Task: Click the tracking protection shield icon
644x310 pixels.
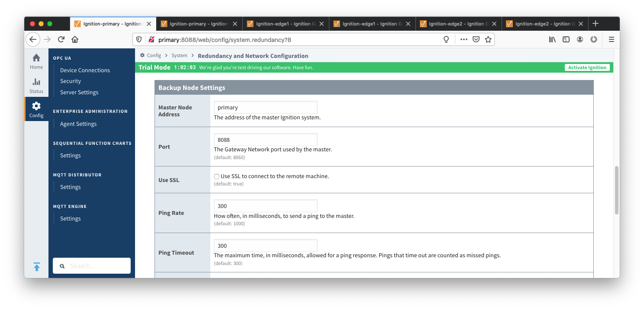Action: [139, 39]
